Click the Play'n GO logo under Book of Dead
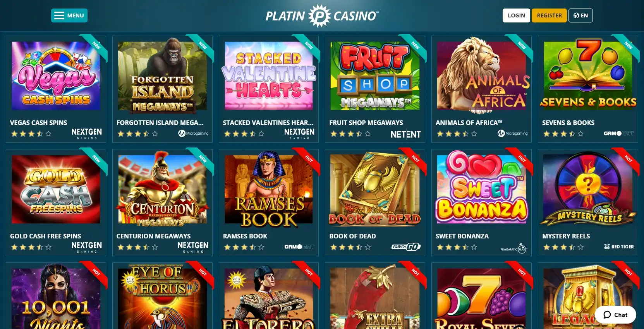 pyautogui.click(x=406, y=247)
